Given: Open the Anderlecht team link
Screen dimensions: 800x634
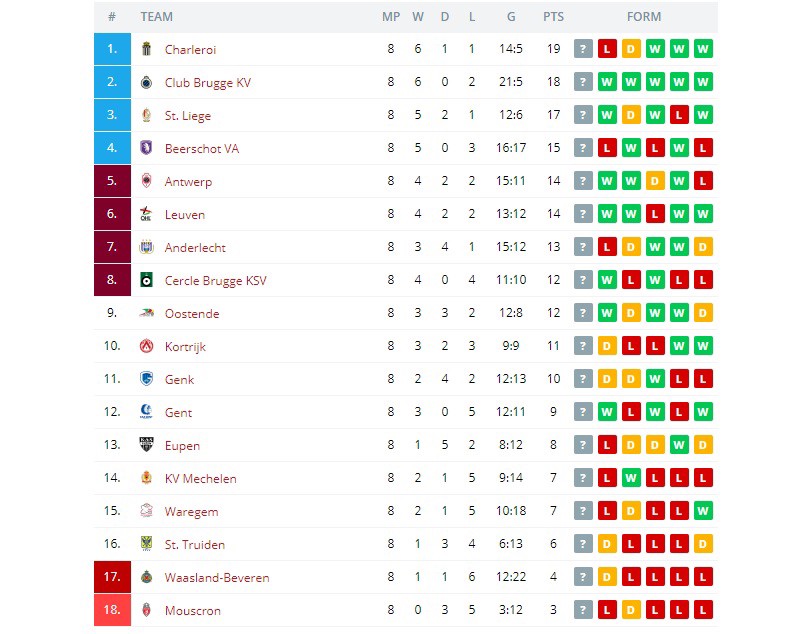Looking at the screenshot, I should (195, 248).
